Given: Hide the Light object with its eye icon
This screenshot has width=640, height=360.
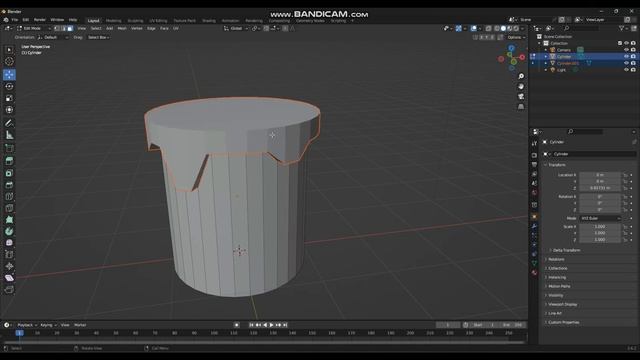Looking at the screenshot, I should 627,70.
